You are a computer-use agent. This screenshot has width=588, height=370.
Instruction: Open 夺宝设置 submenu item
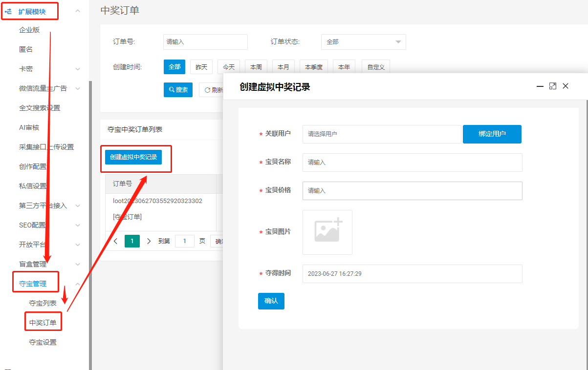point(43,342)
